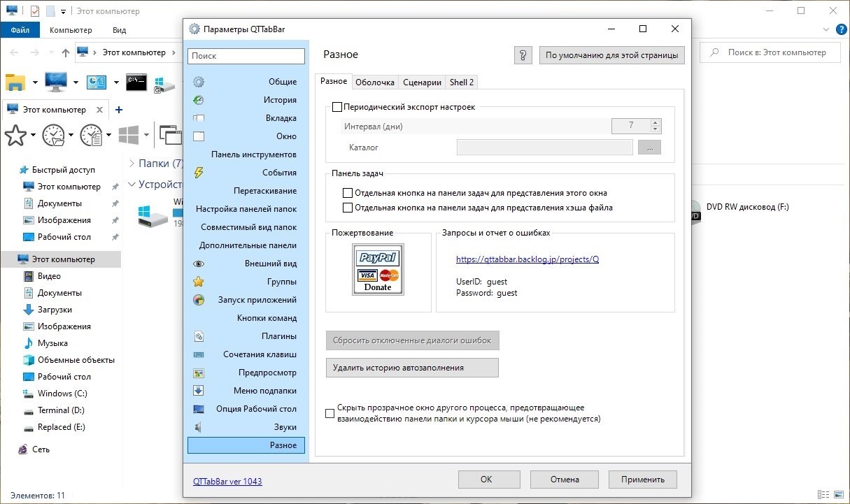850x504 pixels.
Task: Click the Отмена button
Action: (565, 480)
